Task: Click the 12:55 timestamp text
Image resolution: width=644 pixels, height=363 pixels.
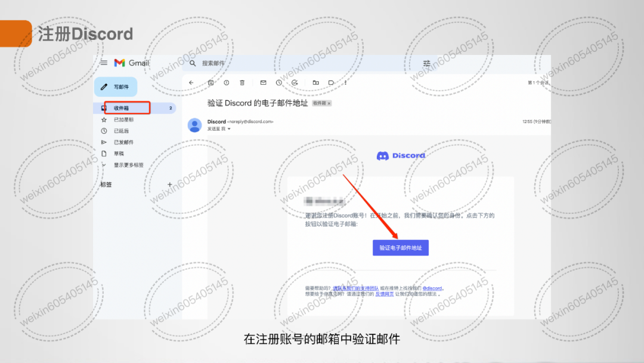Action: click(x=537, y=122)
